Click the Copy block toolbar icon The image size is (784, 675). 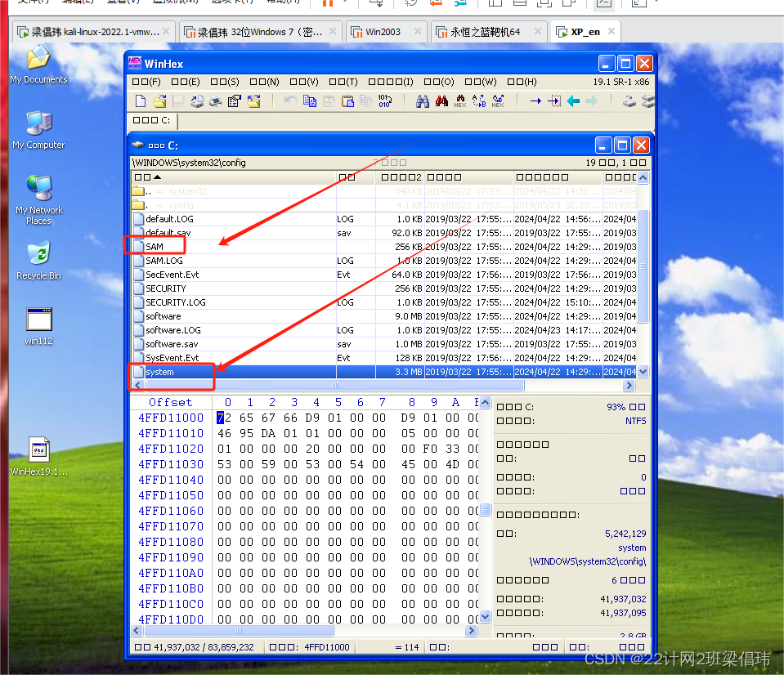coord(310,101)
